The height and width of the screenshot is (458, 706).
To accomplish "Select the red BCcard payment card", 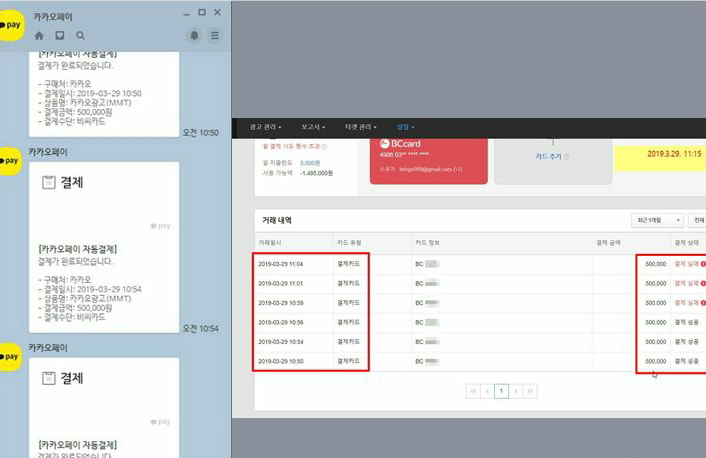I will pyautogui.click(x=429, y=161).
